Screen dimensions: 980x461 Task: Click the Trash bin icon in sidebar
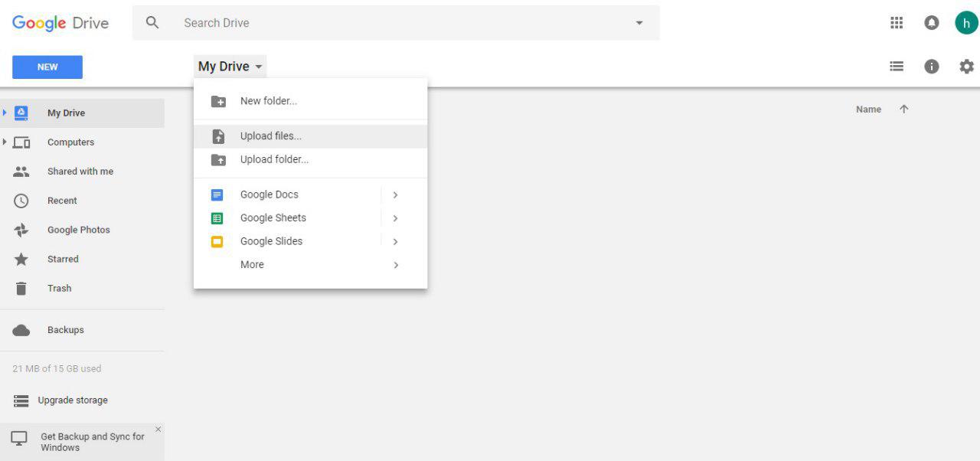click(21, 289)
